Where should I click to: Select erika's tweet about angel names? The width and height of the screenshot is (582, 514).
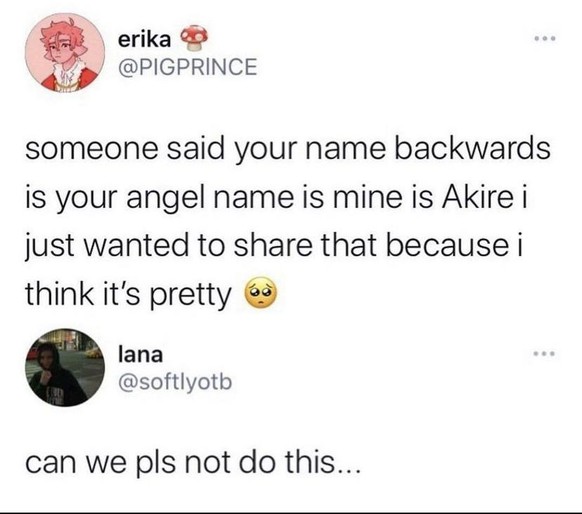click(288, 222)
